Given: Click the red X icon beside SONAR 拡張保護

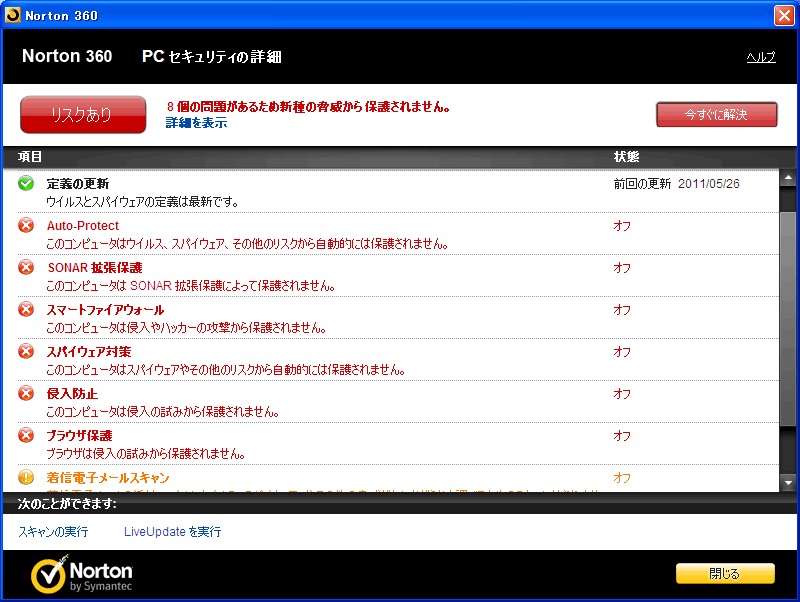Looking at the screenshot, I should [26, 267].
